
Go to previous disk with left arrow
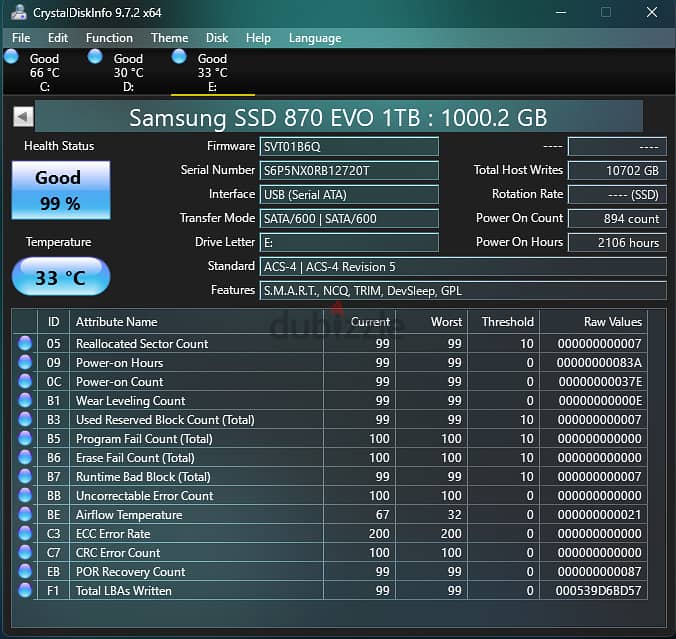23,116
